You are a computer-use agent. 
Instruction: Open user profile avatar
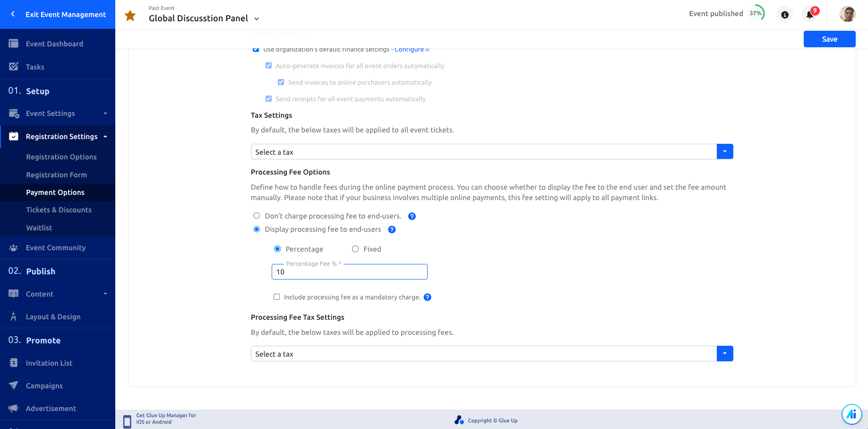[848, 14]
